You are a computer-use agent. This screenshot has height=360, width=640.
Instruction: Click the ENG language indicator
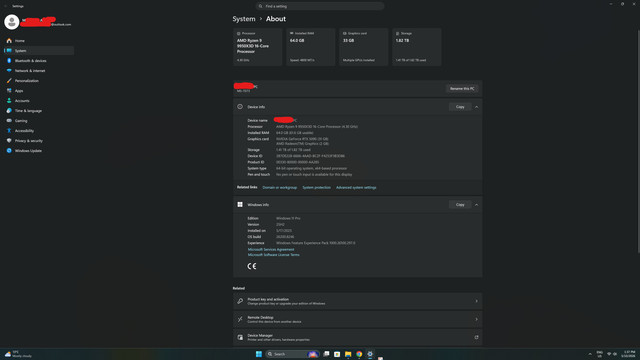coord(600,354)
